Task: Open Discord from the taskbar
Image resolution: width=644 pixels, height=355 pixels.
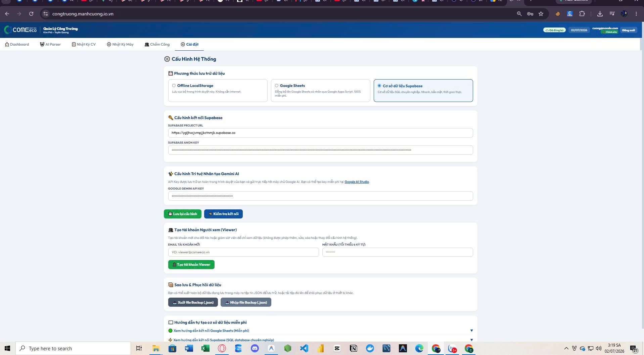Action: (255, 348)
